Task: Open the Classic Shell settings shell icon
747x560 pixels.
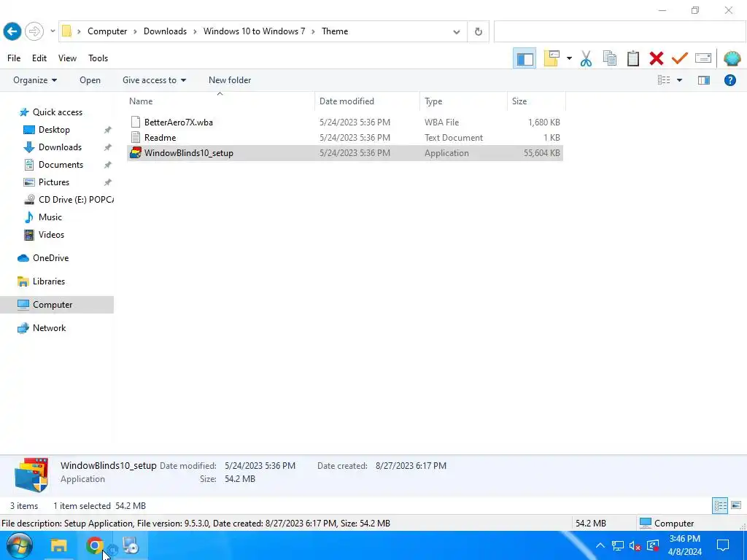Action: coord(732,58)
